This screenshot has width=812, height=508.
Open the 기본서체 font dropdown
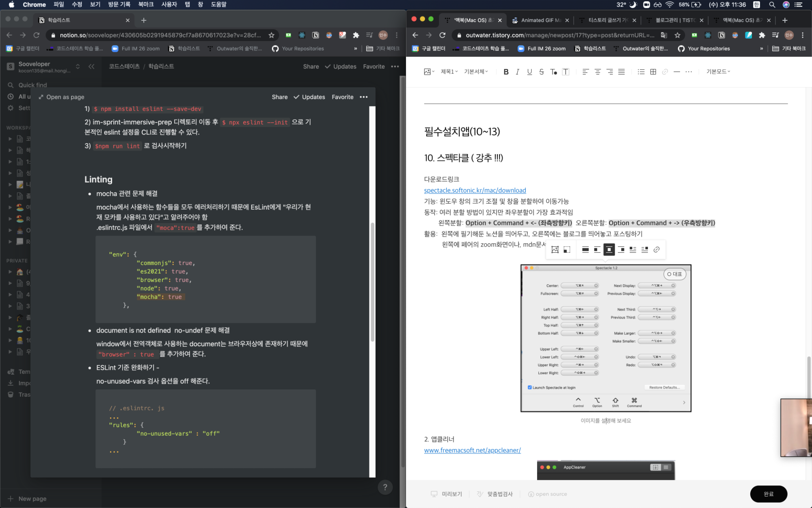476,72
